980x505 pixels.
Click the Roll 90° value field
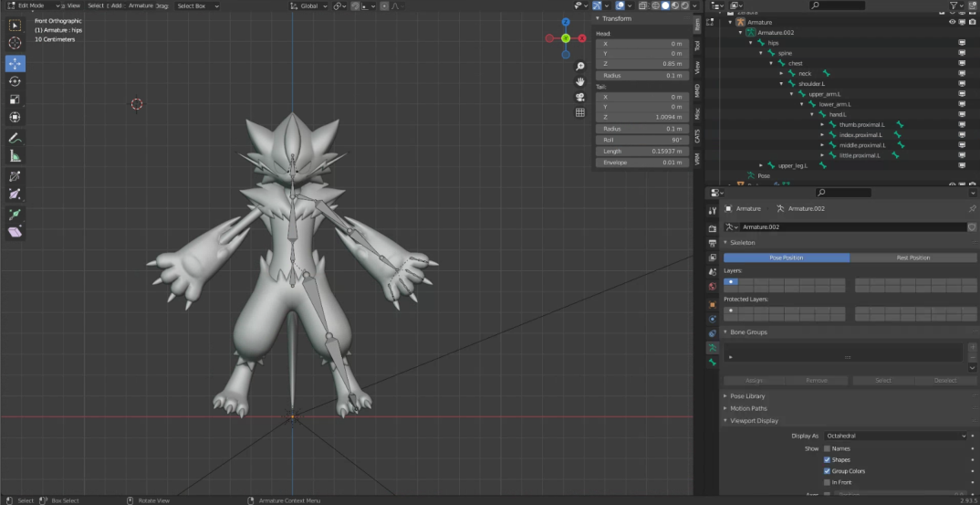point(642,140)
